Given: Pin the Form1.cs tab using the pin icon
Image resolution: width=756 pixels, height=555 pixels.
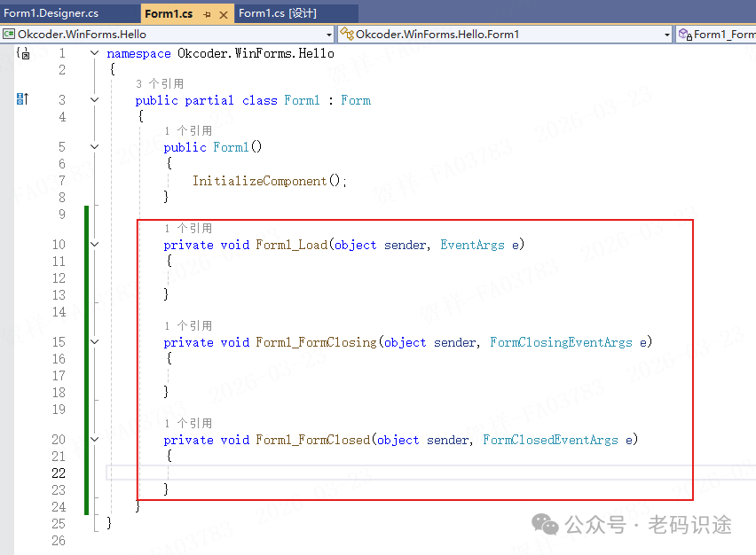Looking at the screenshot, I should pyautogui.click(x=207, y=14).
